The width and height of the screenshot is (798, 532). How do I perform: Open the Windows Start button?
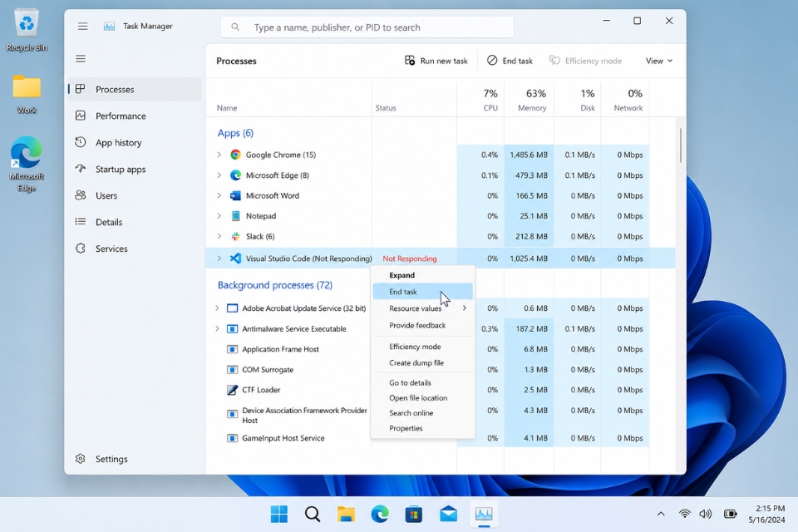tap(279, 515)
